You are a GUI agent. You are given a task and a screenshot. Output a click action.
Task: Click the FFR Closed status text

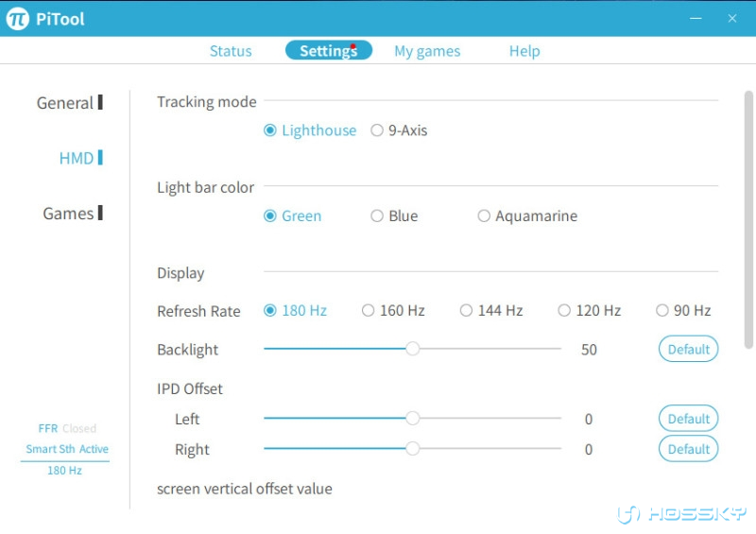coord(67,428)
